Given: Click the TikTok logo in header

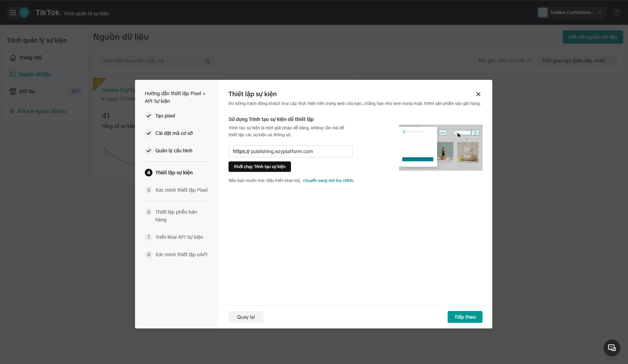Looking at the screenshot, I should (x=48, y=13).
